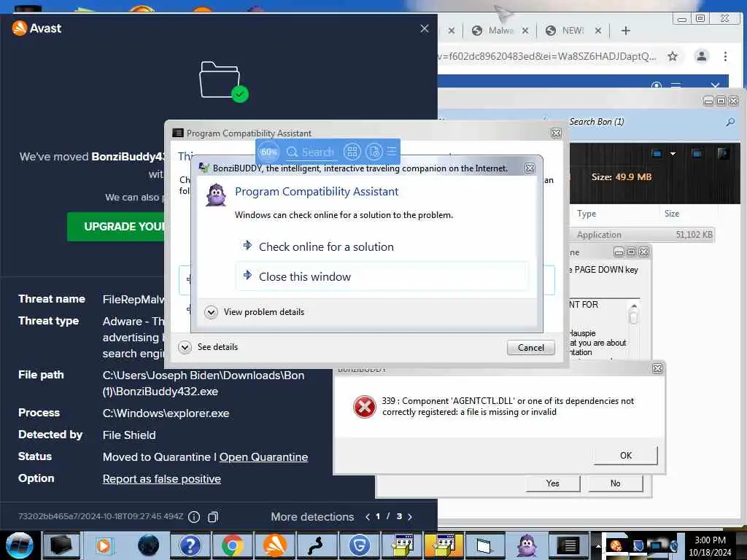The width and height of the screenshot is (747, 560).
Task: Expand See details in the outer assistant
Action: pyautogui.click(x=208, y=347)
